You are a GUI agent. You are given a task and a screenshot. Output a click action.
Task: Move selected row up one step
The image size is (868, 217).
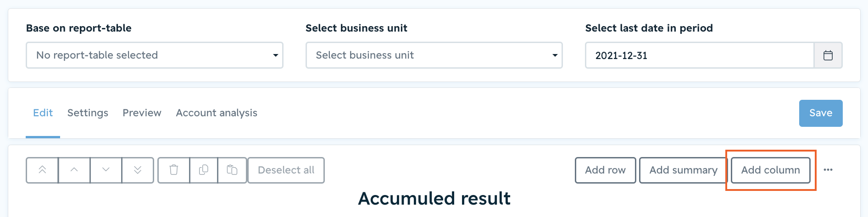(74, 170)
